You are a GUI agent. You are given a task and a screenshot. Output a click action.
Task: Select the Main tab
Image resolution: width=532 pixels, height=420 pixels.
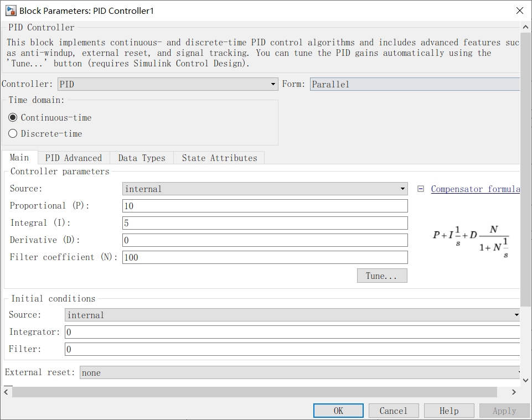coord(20,158)
